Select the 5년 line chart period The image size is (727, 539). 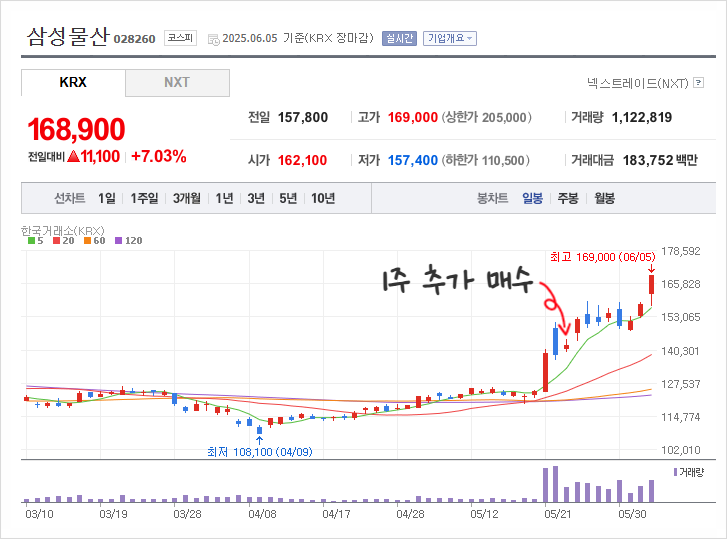click(288, 198)
